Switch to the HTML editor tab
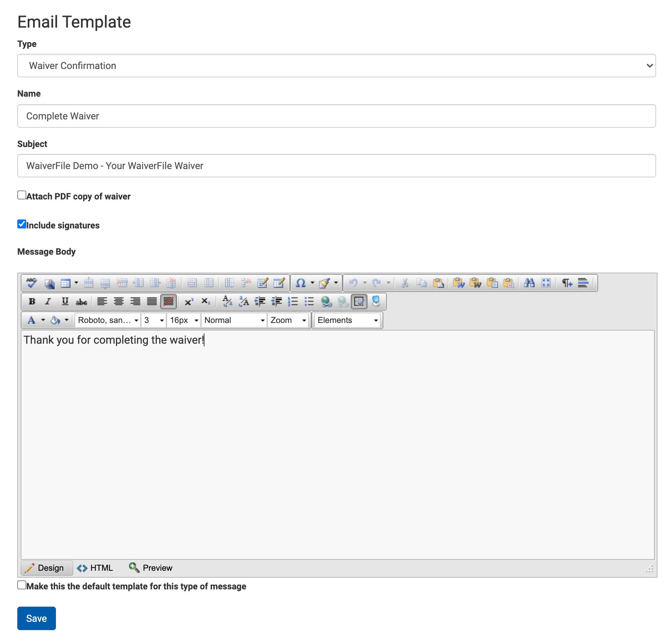The image size is (672, 637). click(95, 568)
